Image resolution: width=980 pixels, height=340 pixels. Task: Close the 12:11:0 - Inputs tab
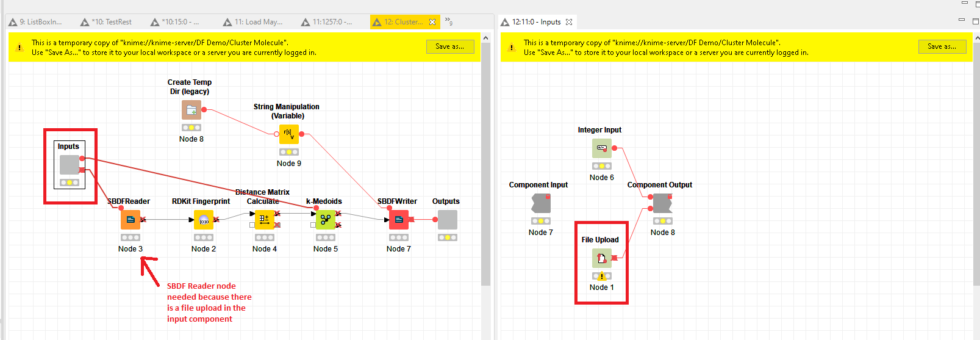point(569,22)
